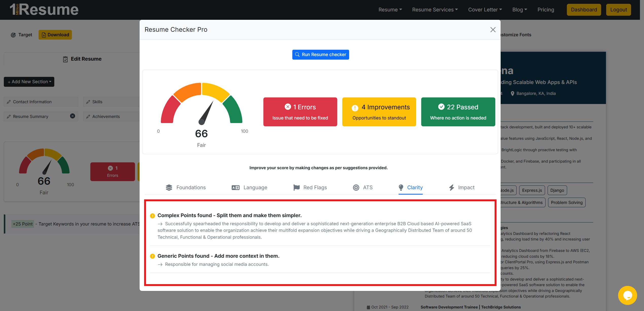Viewport: 644px width, 311px height.
Task: Click the Language translation icon
Action: pyautogui.click(x=235, y=187)
